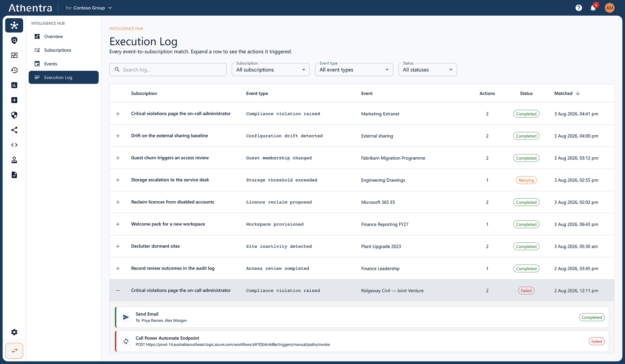
Task: Click the orange swap arrows button
Action: pyautogui.click(x=14, y=351)
